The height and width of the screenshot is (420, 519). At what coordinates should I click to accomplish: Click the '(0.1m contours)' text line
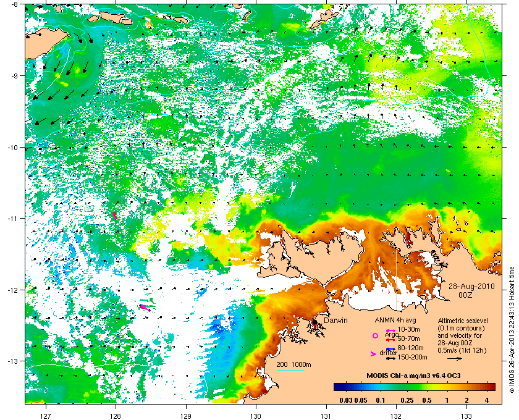(461, 328)
